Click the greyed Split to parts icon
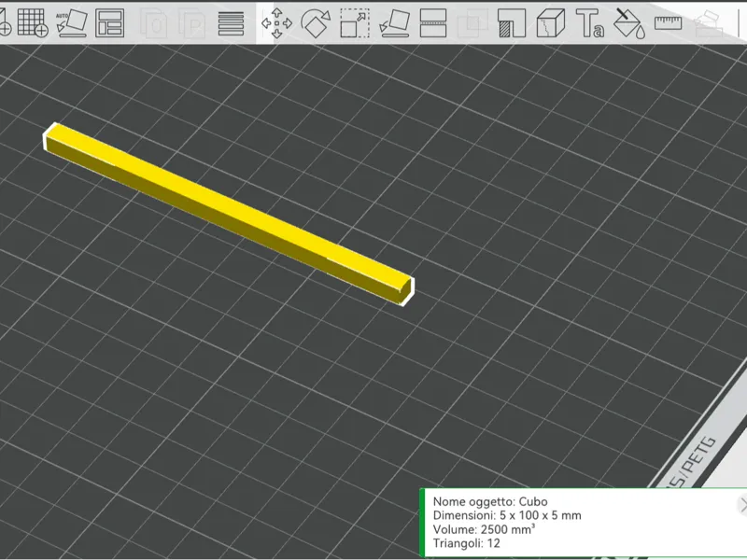The image size is (747, 560). [192, 22]
